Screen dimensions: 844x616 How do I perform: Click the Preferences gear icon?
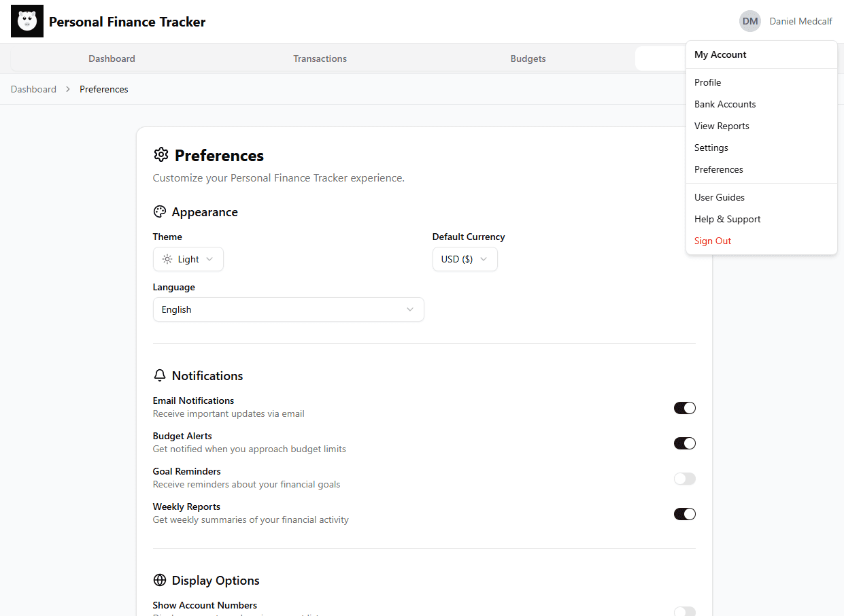(x=161, y=155)
